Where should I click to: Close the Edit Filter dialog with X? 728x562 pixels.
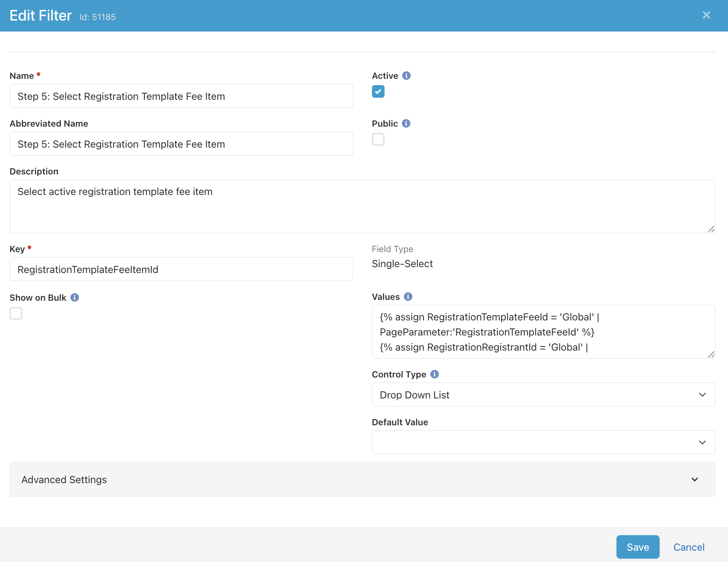click(706, 15)
